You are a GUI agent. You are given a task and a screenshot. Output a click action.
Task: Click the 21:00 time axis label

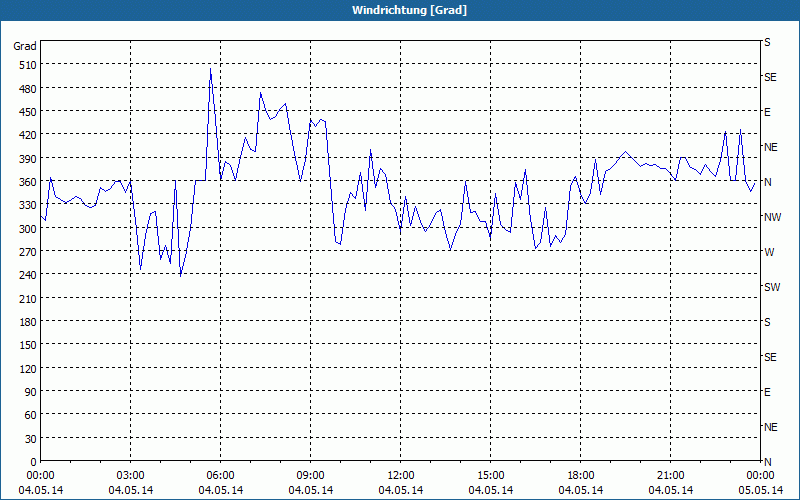[x=670, y=476]
